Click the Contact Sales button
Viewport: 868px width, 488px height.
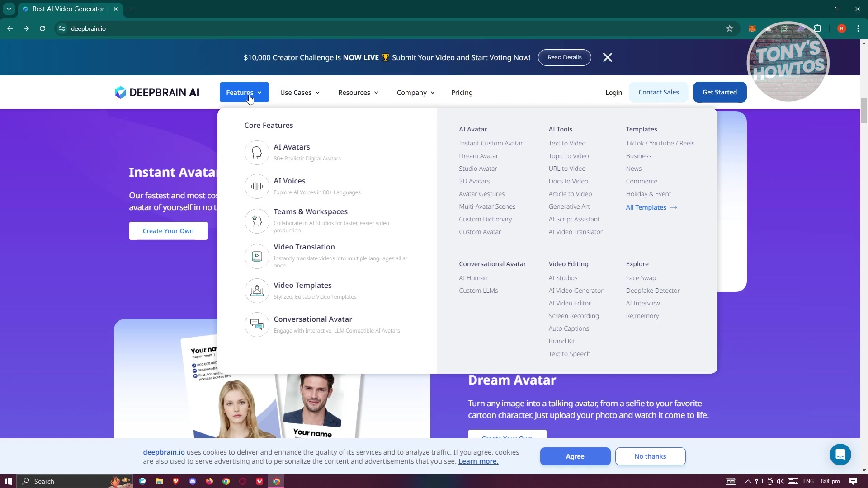[x=658, y=92]
